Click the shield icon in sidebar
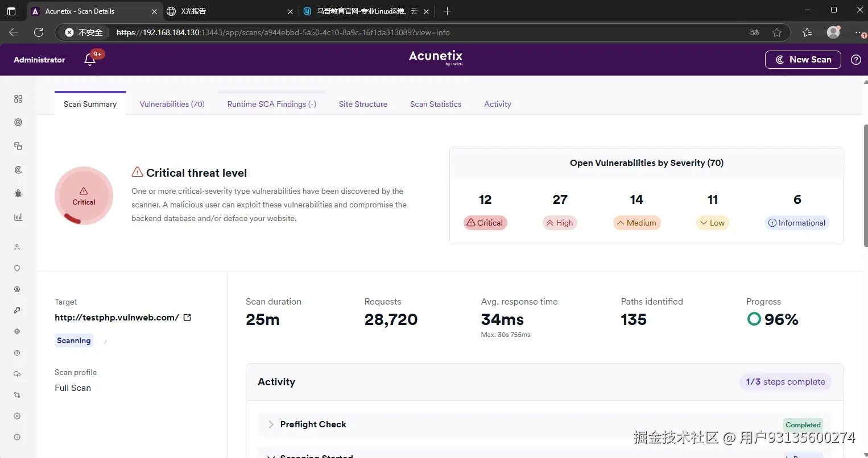The height and width of the screenshot is (458, 868). click(x=17, y=268)
